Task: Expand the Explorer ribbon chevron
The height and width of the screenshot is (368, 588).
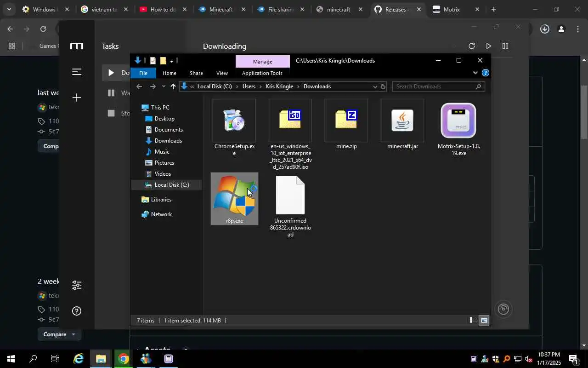Action: click(475, 73)
